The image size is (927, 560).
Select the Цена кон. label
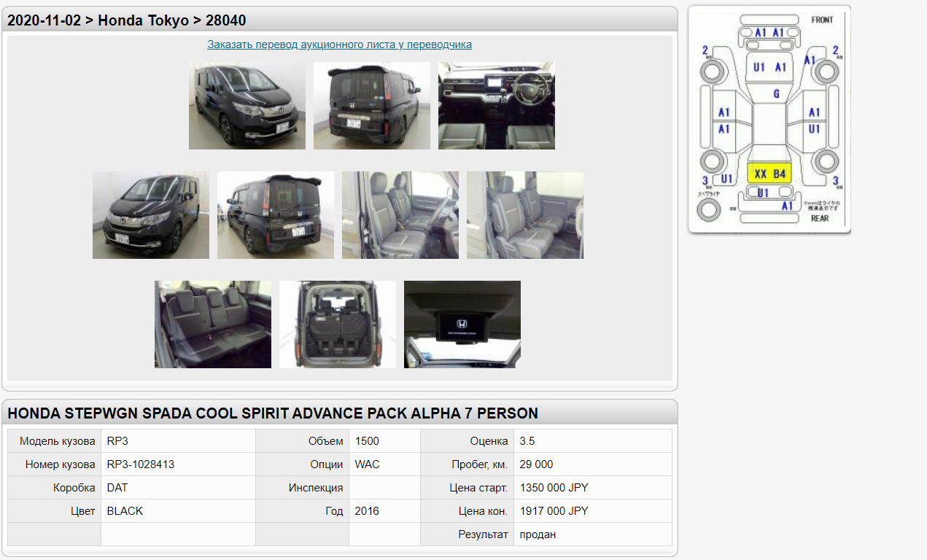click(484, 511)
